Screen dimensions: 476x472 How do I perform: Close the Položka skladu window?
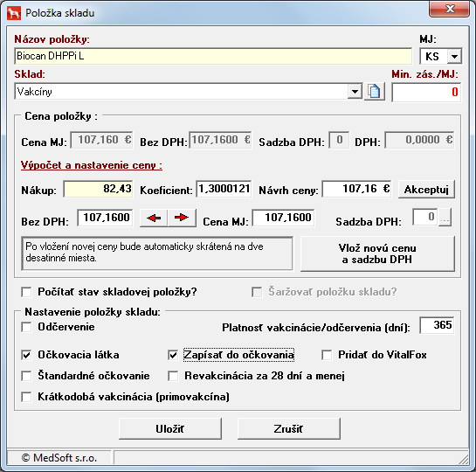pyautogui.click(x=449, y=9)
